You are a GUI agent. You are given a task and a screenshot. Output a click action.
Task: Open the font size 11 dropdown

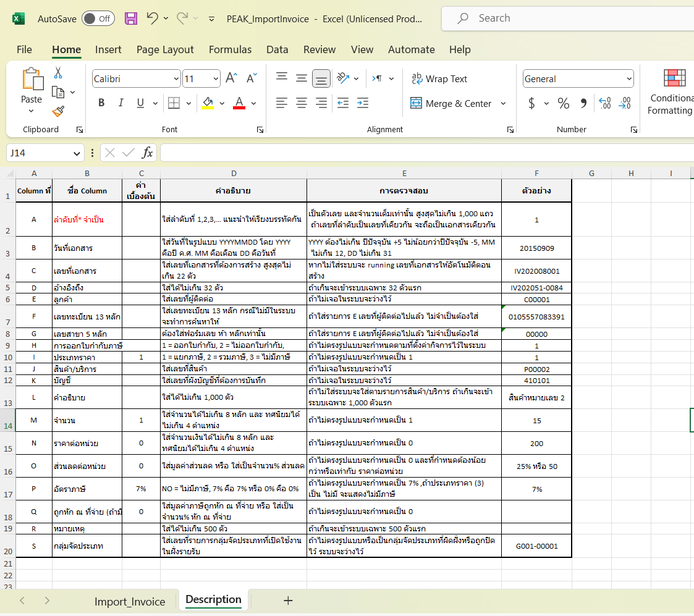(216, 78)
